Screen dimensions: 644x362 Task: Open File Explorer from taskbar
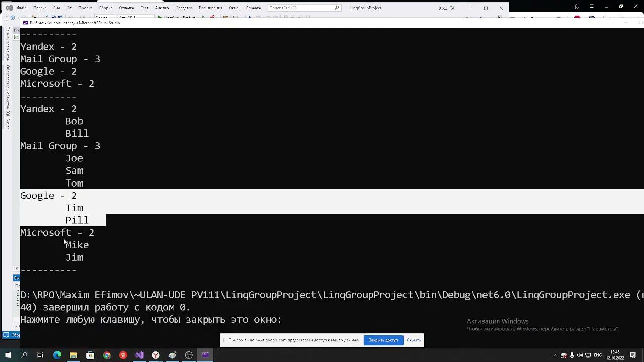[x=73, y=355]
